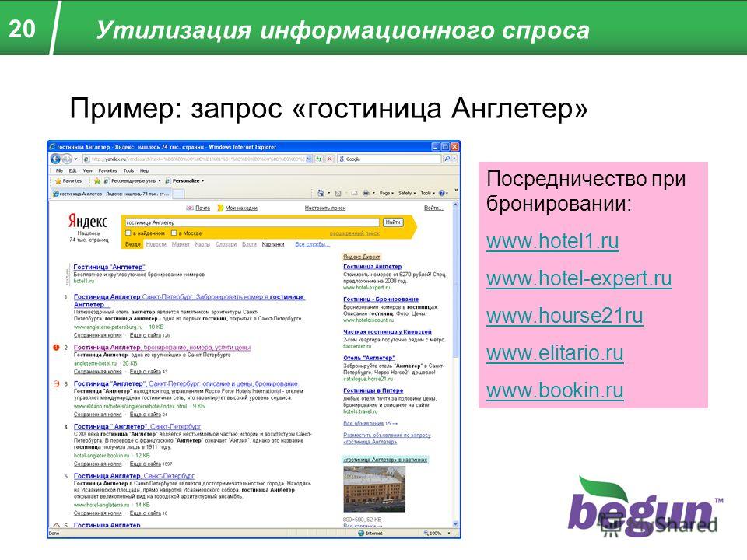Click the Yandex logo
This screenshot has height=560, width=747.
coord(88,222)
